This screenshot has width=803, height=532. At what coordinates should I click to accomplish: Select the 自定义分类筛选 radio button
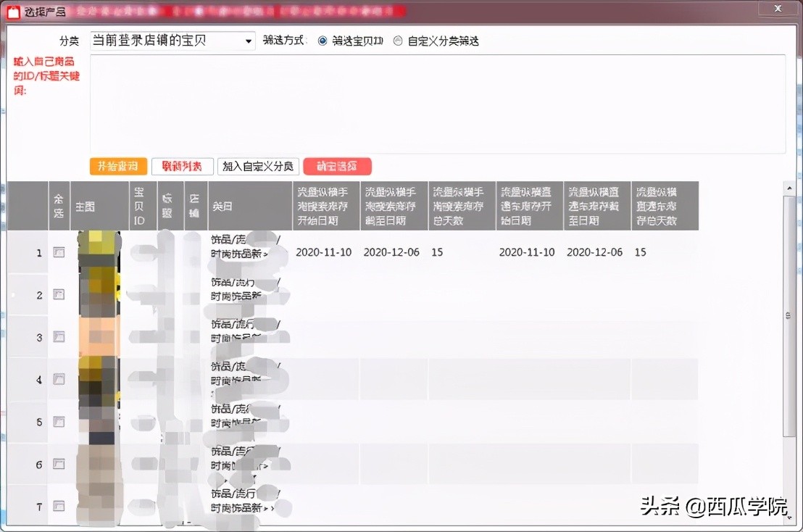point(397,41)
